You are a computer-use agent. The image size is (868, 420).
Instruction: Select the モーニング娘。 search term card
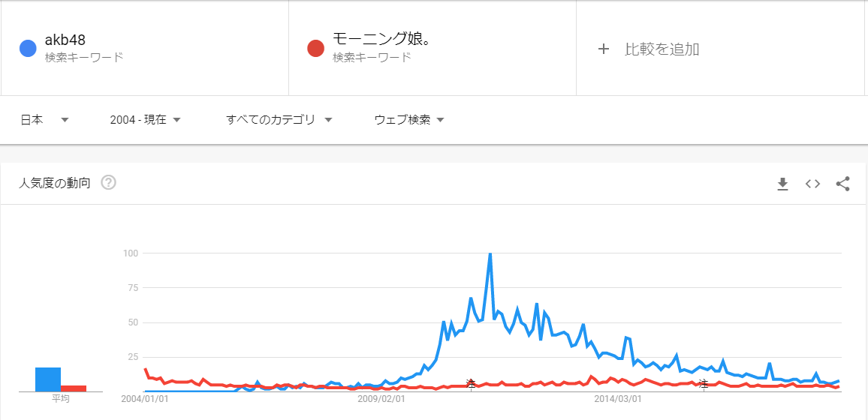(x=432, y=48)
